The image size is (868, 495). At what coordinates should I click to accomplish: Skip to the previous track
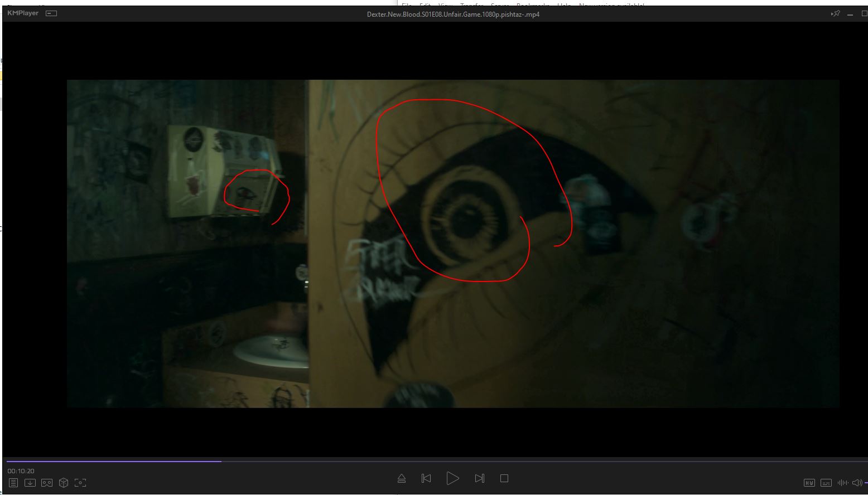tap(426, 478)
